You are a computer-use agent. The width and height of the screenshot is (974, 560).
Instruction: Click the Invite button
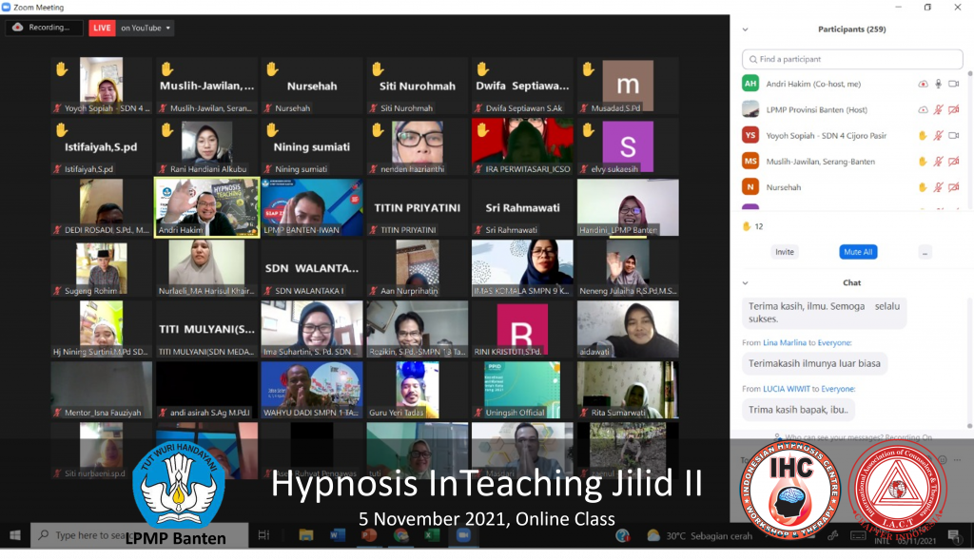(x=784, y=252)
